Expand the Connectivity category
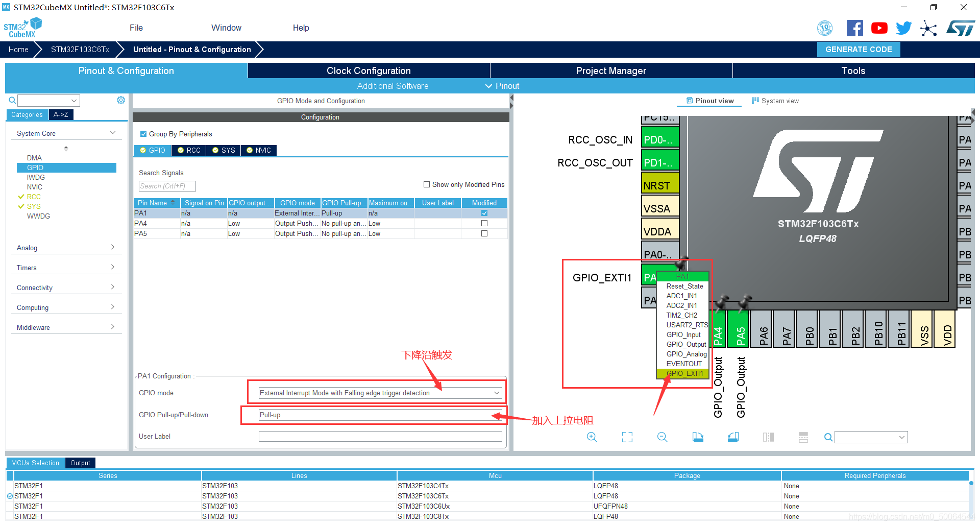Viewport: 980px width, 526px height. (x=66, y=288)
